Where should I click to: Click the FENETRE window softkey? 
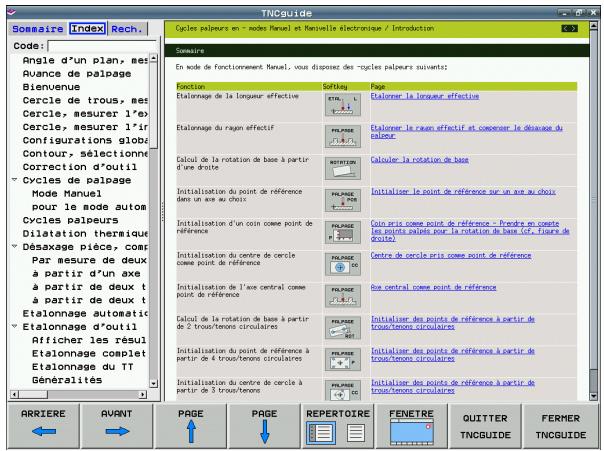click(x=411, y=426)
